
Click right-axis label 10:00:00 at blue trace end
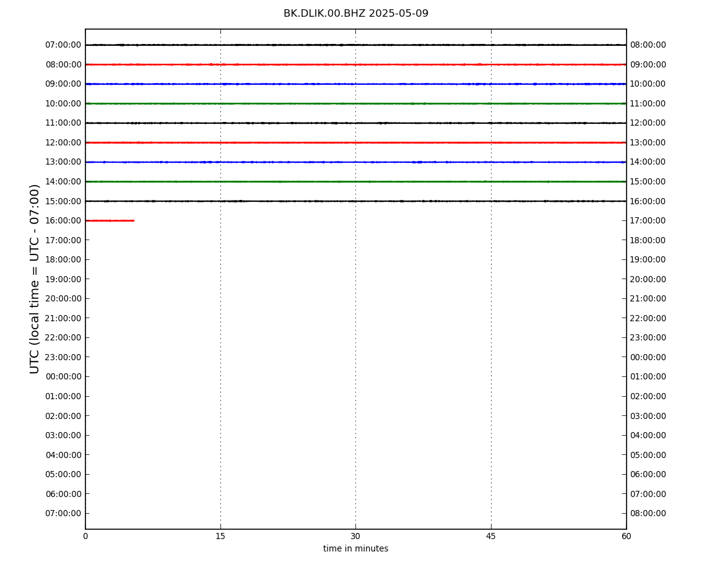pyautogui.click(x=648, y=84)
